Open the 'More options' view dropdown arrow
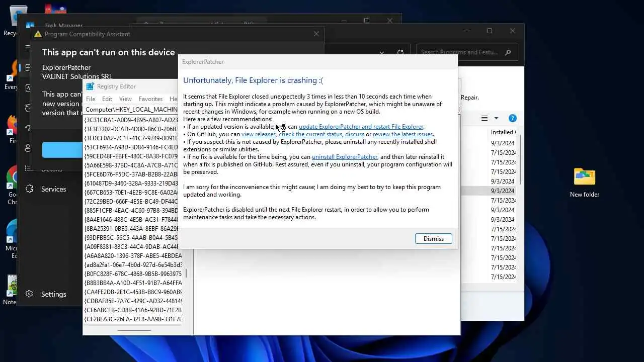 (496, 118)
